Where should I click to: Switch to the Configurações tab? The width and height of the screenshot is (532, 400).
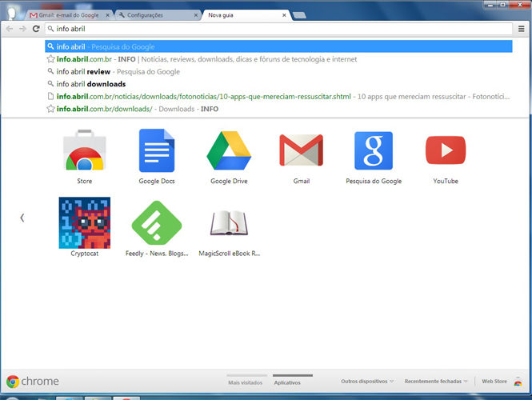pos(156,15)
